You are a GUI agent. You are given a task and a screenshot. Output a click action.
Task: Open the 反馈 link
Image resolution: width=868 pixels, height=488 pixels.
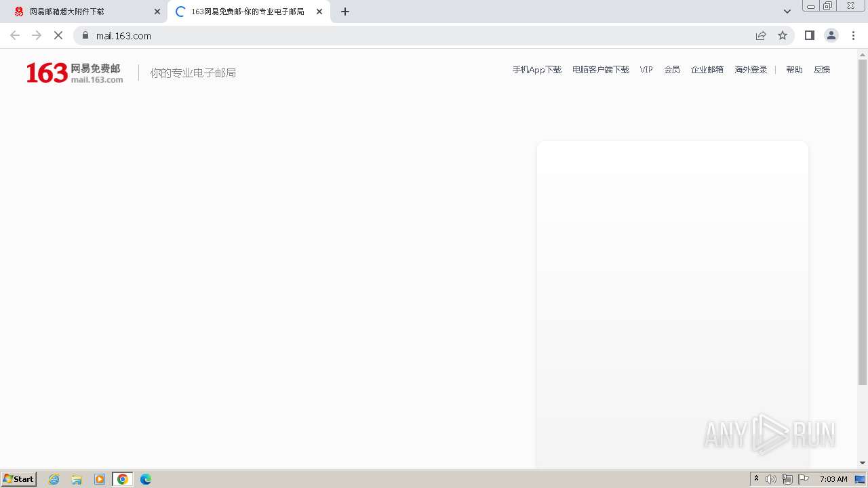(x=822, y=70)
